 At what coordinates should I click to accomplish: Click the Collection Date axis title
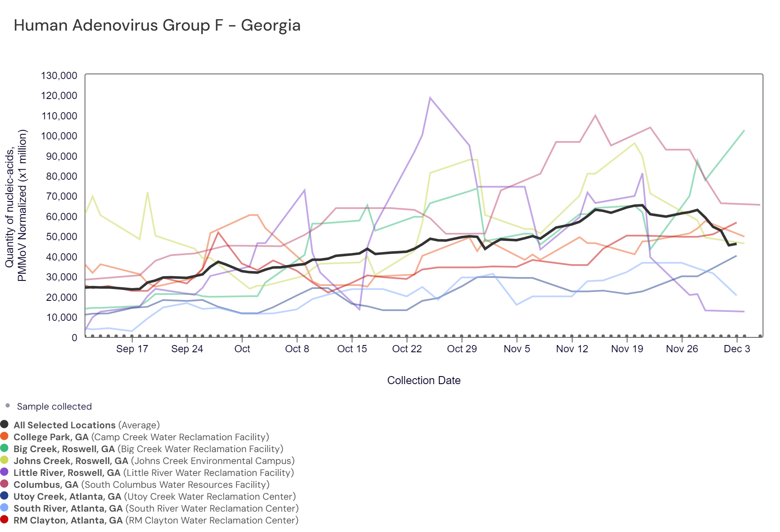tap(424, 380)
